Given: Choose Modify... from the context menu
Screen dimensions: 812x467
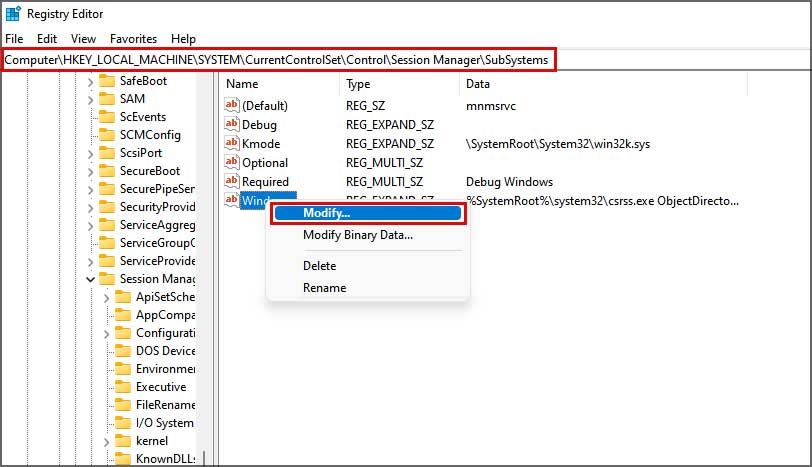Looking at the screenshot, I should point(368,213).
